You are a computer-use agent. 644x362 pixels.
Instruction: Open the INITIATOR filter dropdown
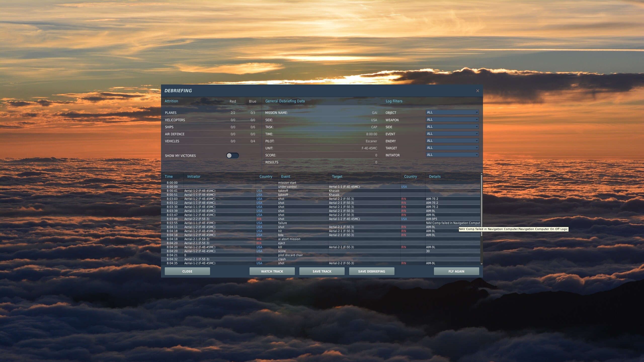coord(452,155)
